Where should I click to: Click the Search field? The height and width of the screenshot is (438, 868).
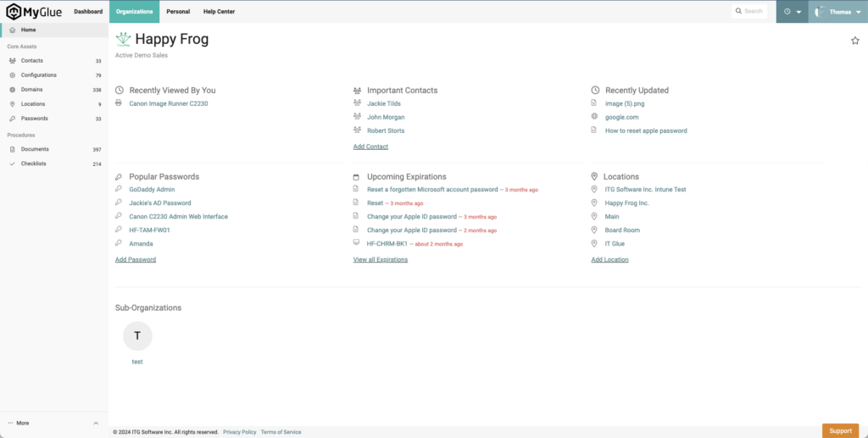click(x=749, y=11)
